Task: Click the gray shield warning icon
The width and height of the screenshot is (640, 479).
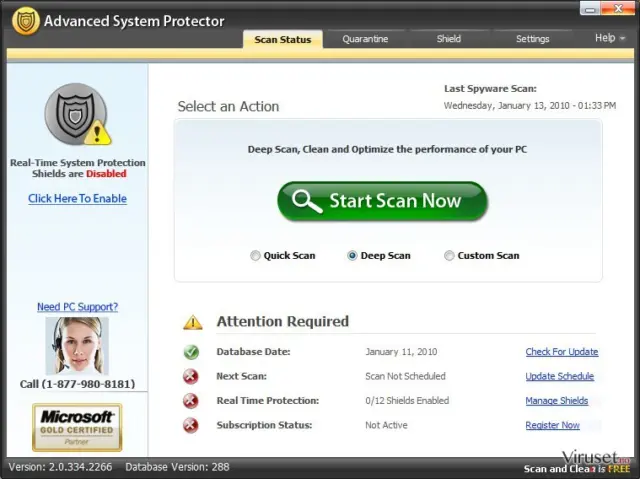Action: tap(78, 114)
